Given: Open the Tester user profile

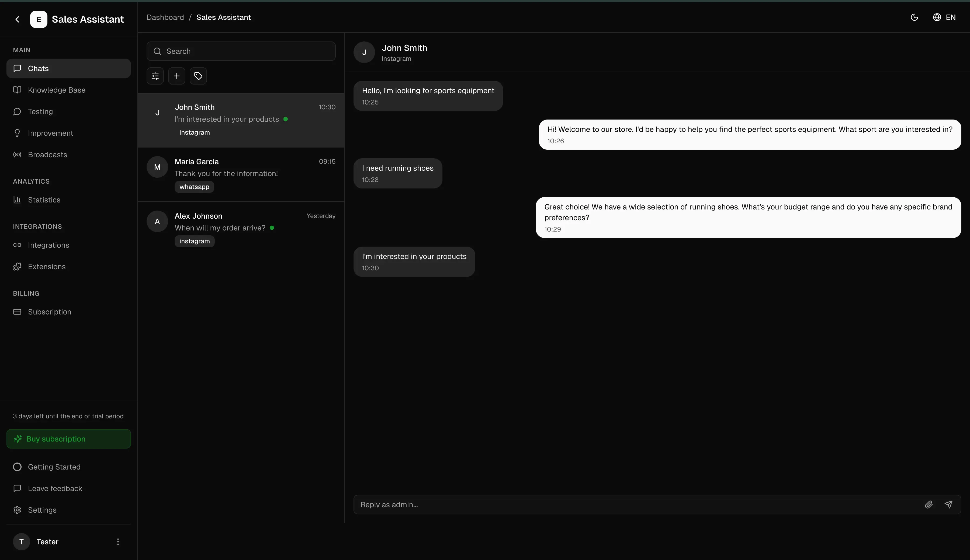Looking at the screenshot, I should coord(47,541).
